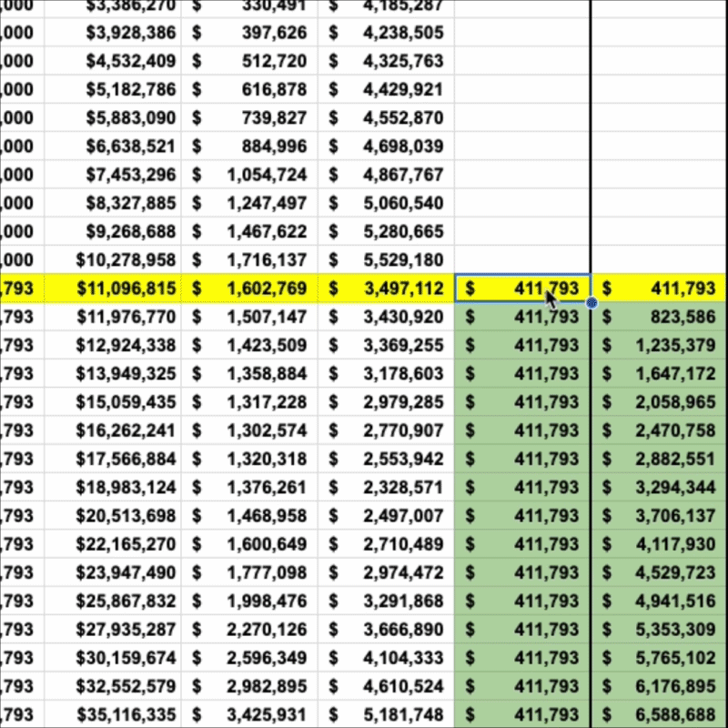Select the green cell showing 823,586
728x728 pixels.
click(x=659, y=317)
